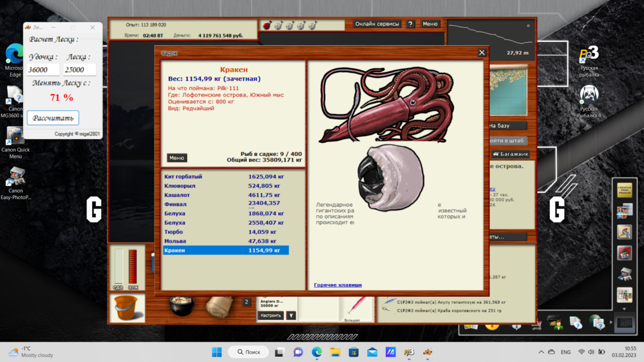Select the highlighted Кракен row
This screenshot has width=644, height=362.
[225, 250]
